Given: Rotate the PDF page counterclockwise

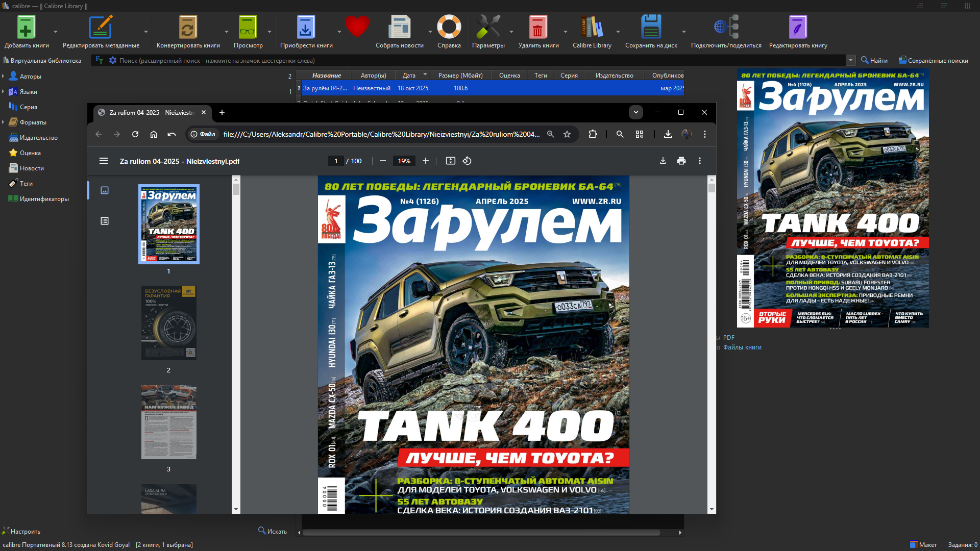Looking at the screenshot, I should (467, 161).
